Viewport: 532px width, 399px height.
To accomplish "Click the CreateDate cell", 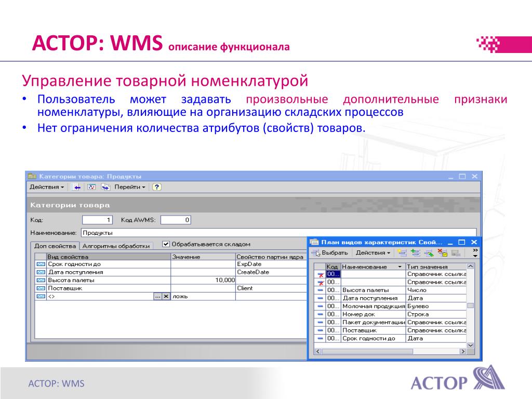I will [271, 272].
